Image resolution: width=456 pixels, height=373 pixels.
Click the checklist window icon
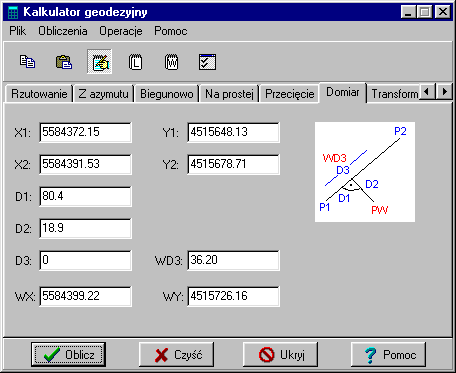click(x=207, y=62)
